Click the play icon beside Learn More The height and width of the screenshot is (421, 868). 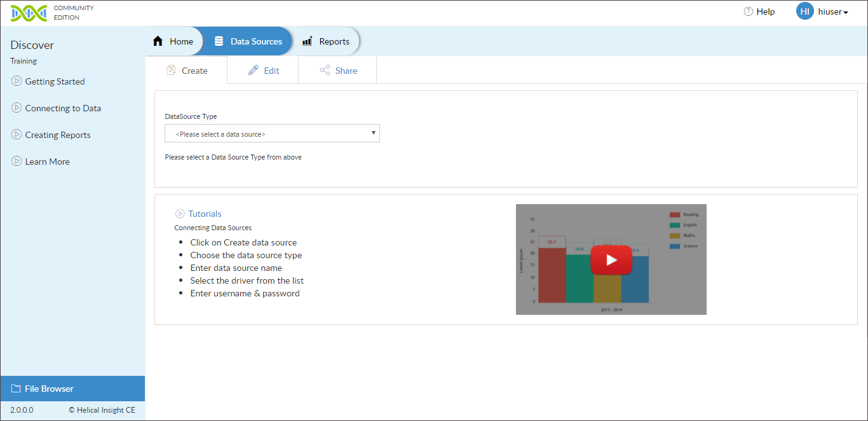coord(16,161)
